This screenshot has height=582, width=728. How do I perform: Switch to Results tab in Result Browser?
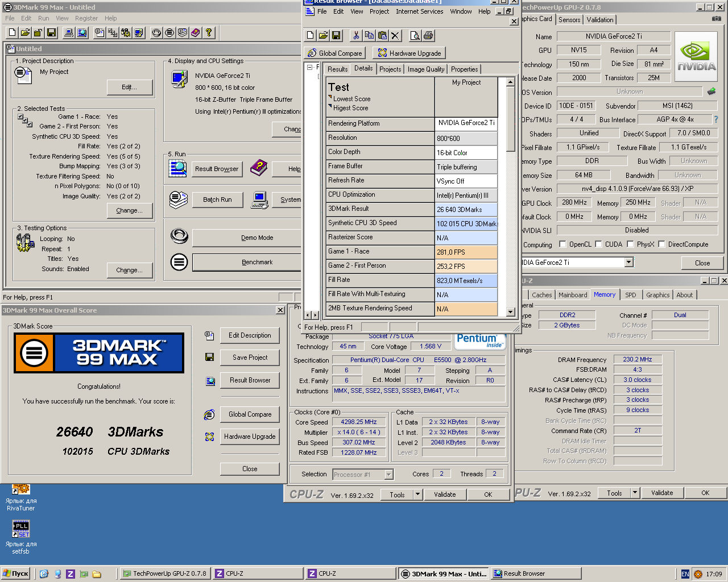[x=337, y=69]
